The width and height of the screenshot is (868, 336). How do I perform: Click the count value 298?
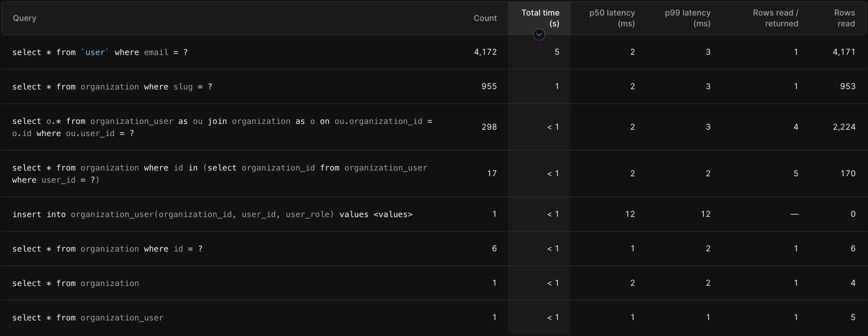coord(489,127)
